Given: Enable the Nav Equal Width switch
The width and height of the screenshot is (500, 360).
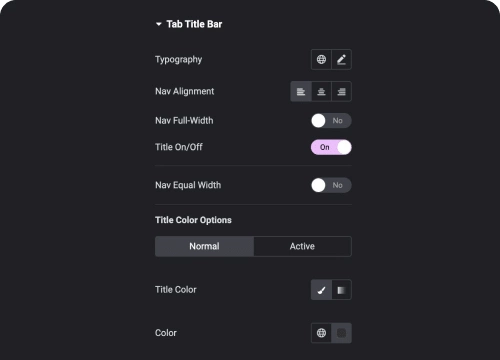Looking at the screenshot, I should (331, 185).
